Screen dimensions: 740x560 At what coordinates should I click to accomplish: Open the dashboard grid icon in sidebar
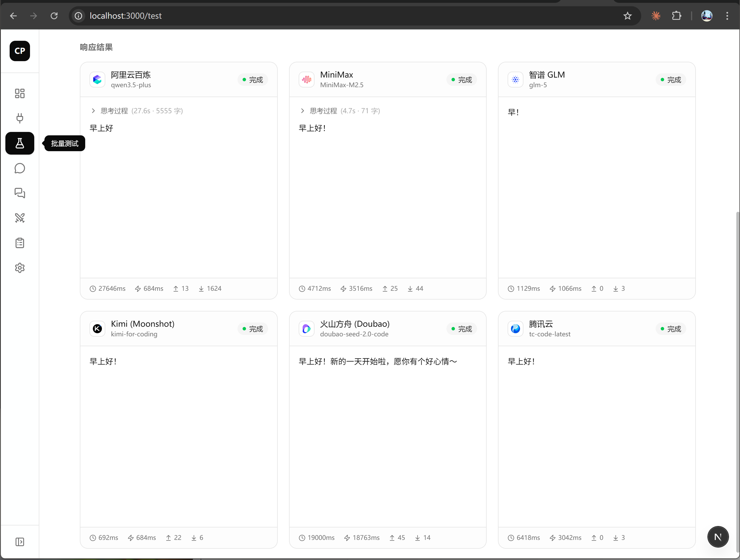(x=20, y=93)
